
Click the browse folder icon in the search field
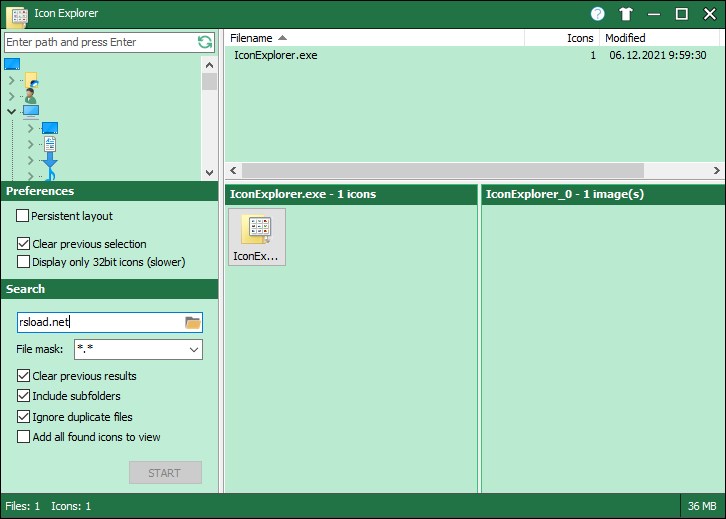193,322
